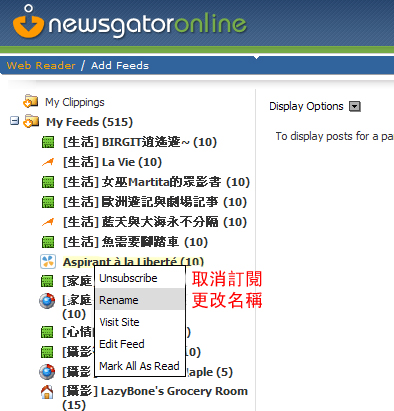Choose Visit Site from the context menu
This screenshot has height=411, width=394.
[x=140, y=322]
